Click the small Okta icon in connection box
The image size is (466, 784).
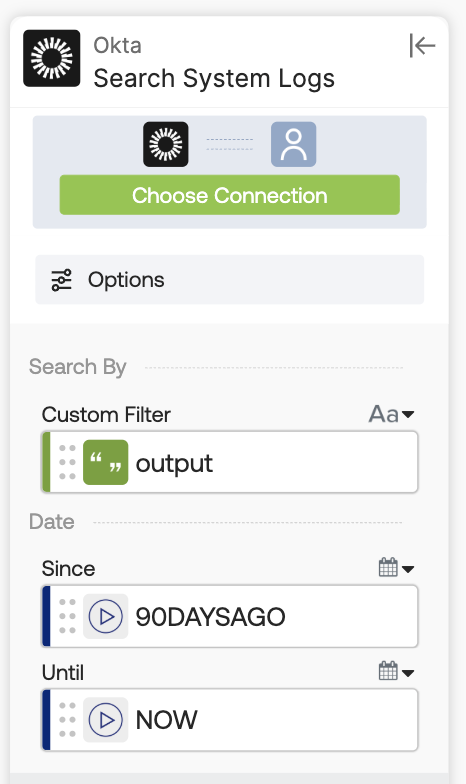coord(166,144)
